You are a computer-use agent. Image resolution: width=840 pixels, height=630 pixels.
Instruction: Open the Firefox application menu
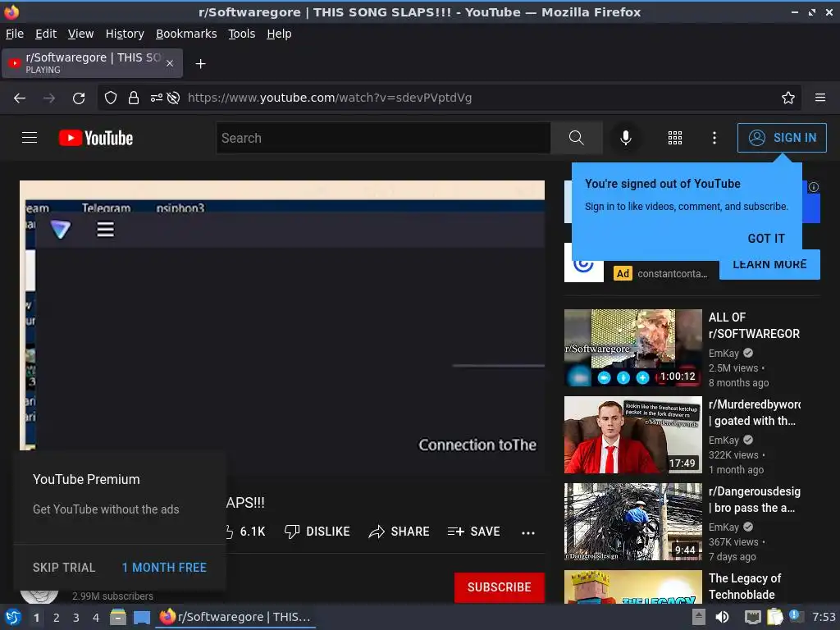tap(819, 98)
